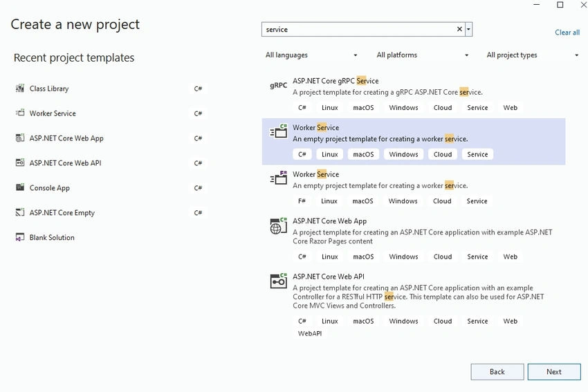
Task: Select the ASP.NET Core Web App globe icon
Action: [278, 225]
